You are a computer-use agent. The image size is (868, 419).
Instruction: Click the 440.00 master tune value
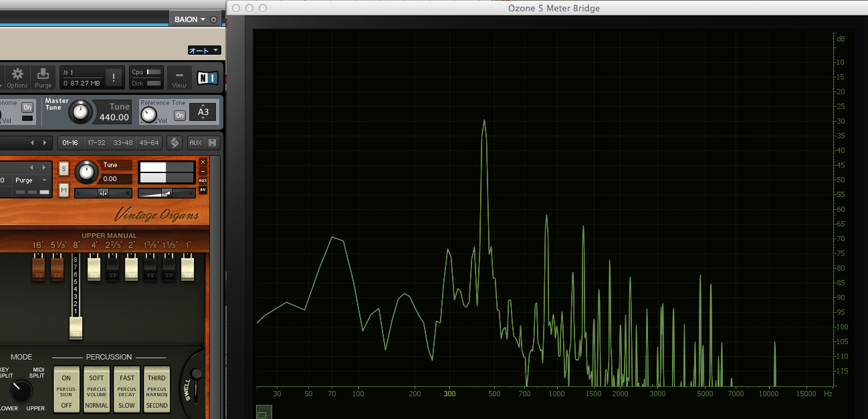click(114, 118)
